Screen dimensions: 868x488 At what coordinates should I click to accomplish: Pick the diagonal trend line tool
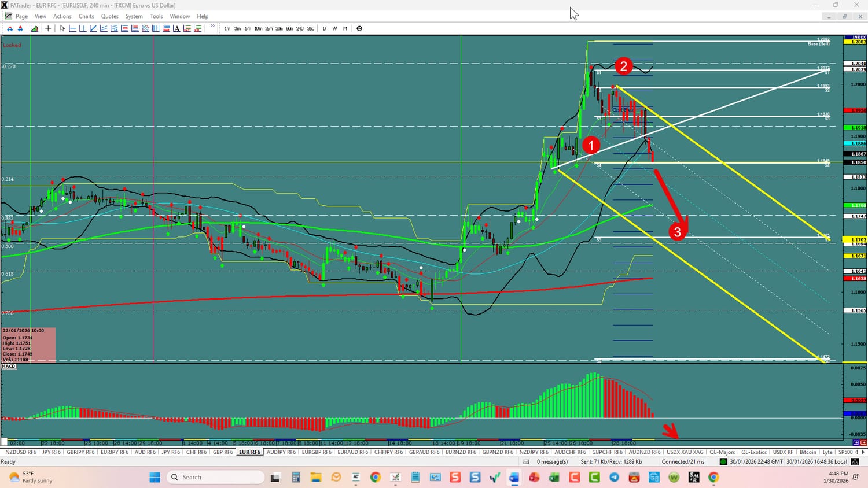point(94,28)
